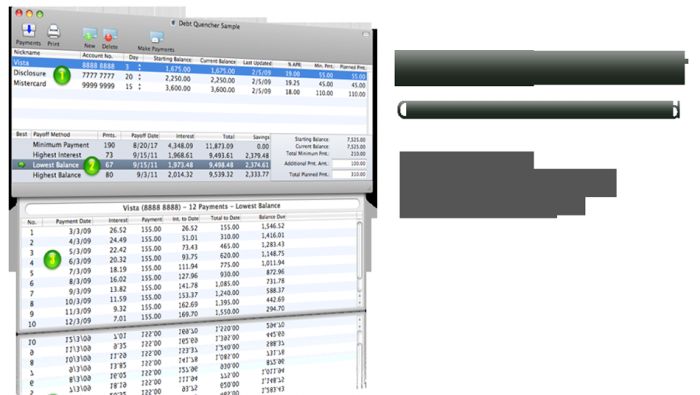This screenshot has width=700, height=395.
Task: Click the Payoff Method column header
Action: (64, 134)
